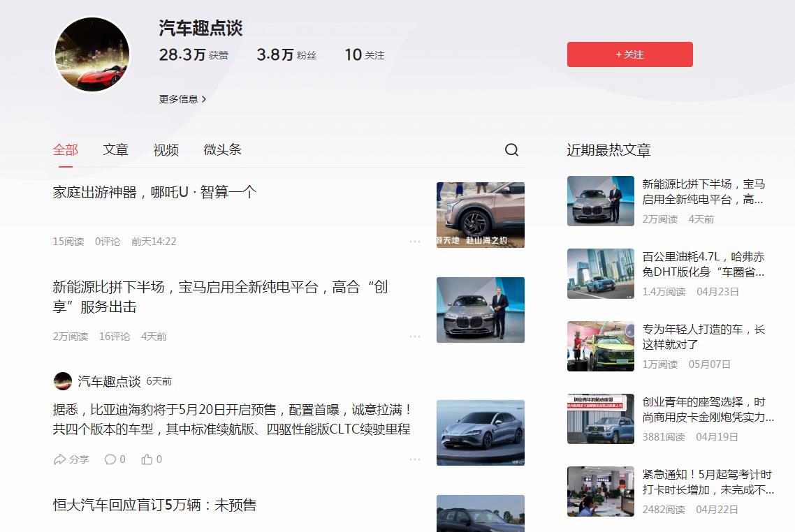Click the 汽车趣点谈 profile title
The width and height of the screenshot is (795, 532).
coord(200,28)
